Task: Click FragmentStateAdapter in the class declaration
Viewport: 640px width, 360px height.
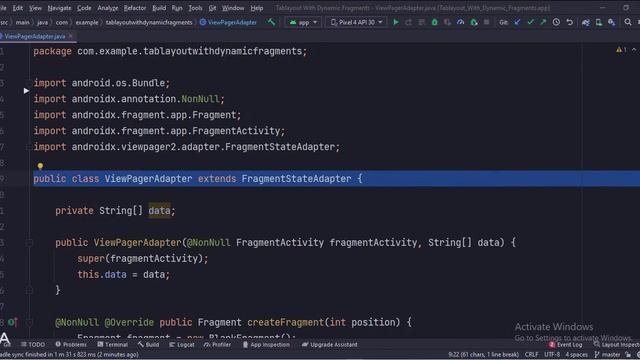Action: click(x=296, y=179)
